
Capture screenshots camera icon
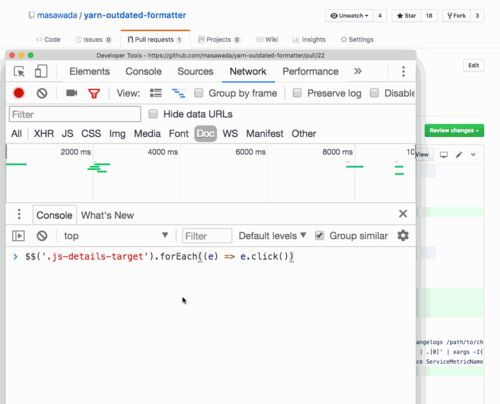72,93
